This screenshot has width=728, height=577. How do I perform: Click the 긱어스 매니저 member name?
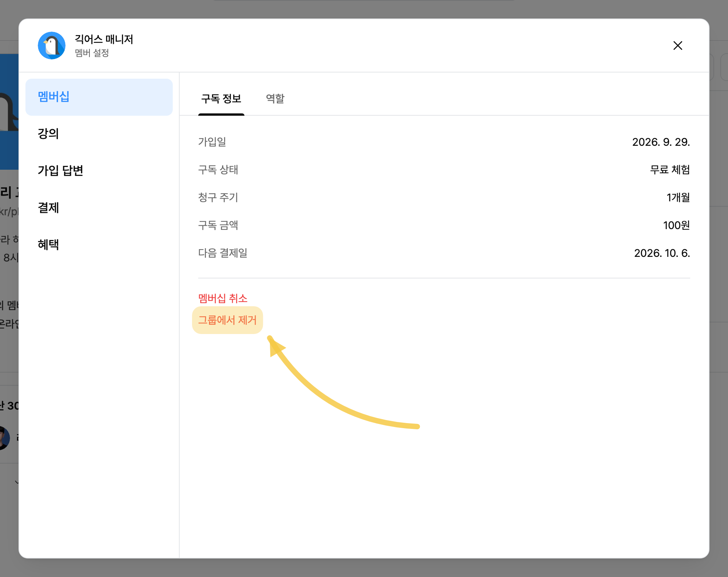tap(104, 39)
